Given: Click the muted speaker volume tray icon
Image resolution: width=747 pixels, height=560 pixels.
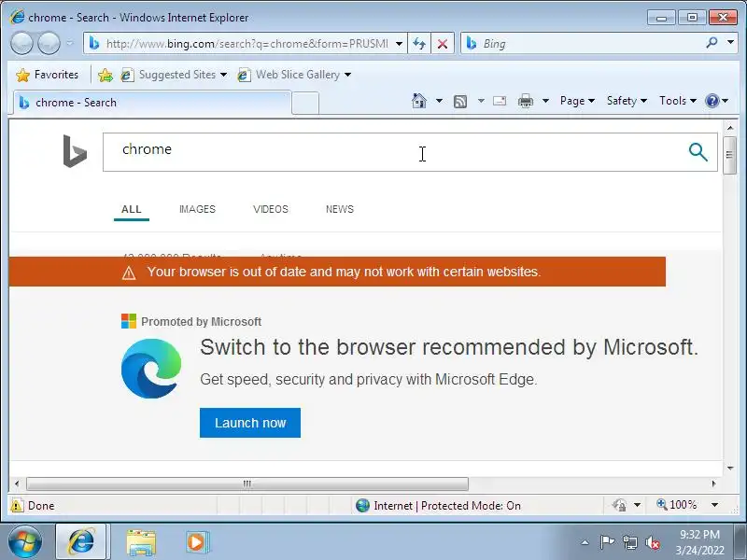Looking at the screenshot, I should tap(653, 542).
